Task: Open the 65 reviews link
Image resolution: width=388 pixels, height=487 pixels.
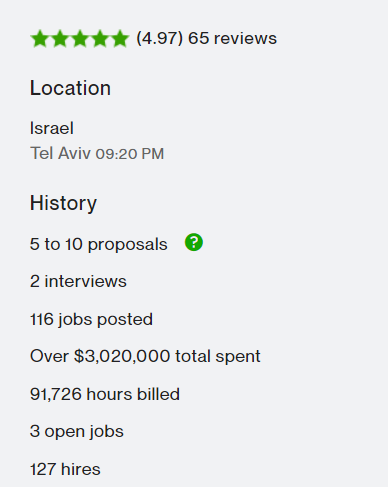Action: [x=232, y=38]
